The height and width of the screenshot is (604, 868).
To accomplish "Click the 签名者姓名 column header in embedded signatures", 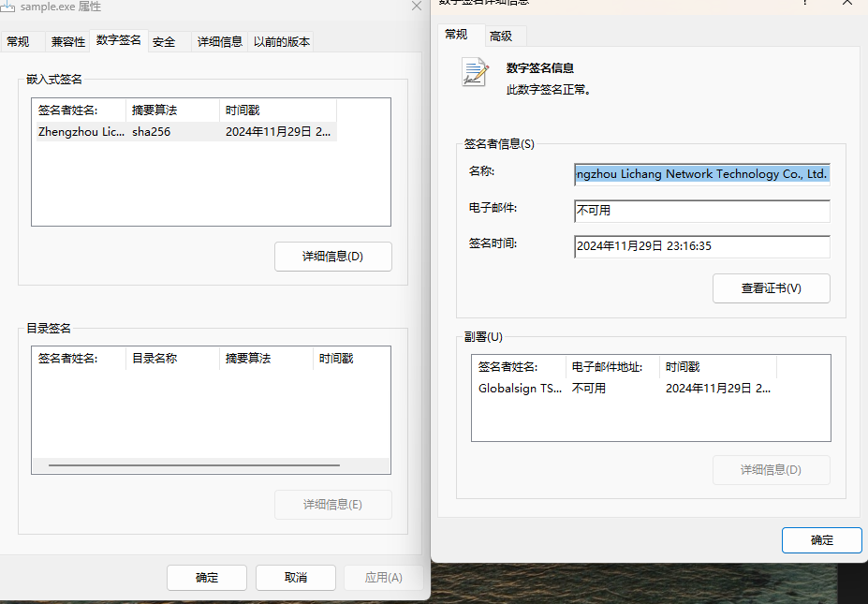I will point(81,110).
